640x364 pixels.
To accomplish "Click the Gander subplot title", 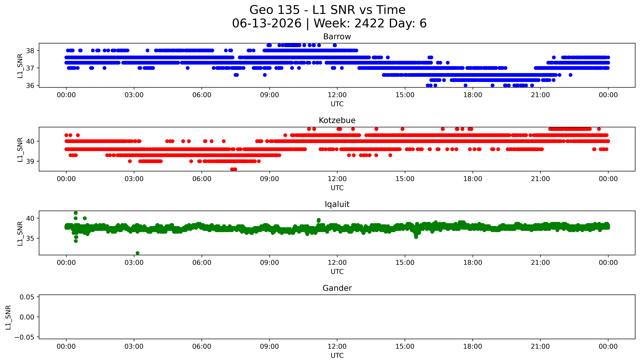I will 337,288.
